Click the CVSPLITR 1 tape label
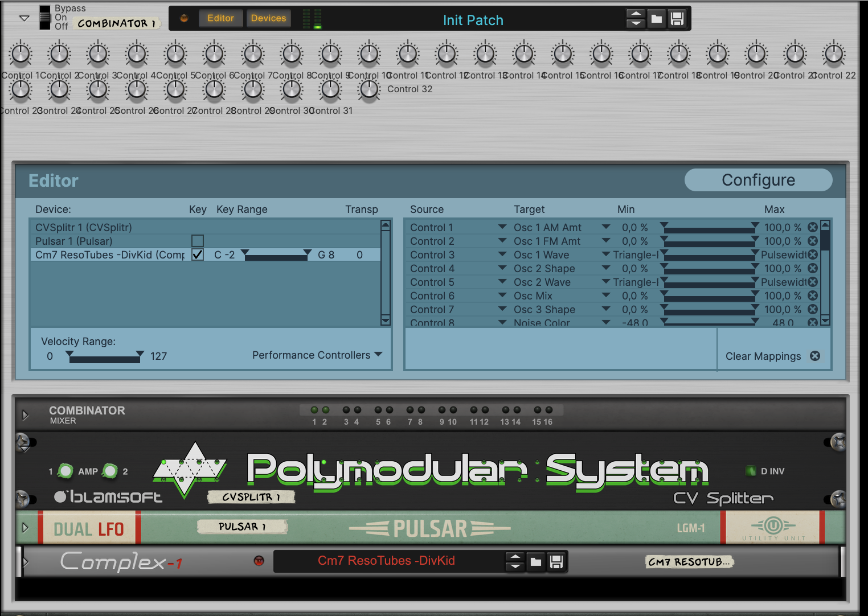 pyautogui.click(x=251, y=497)
